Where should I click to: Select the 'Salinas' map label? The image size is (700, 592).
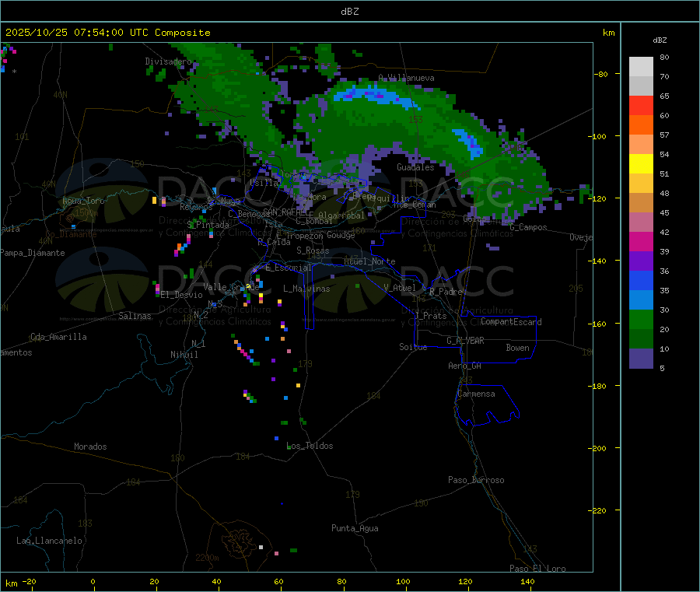pyautogui.click(x=135, y=316)
